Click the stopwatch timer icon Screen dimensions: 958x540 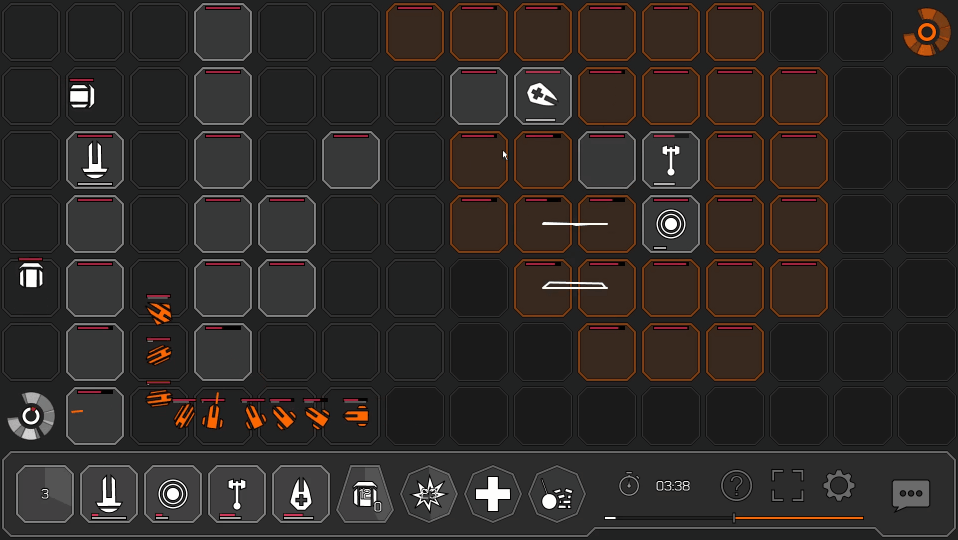click(x=629, y=485)
